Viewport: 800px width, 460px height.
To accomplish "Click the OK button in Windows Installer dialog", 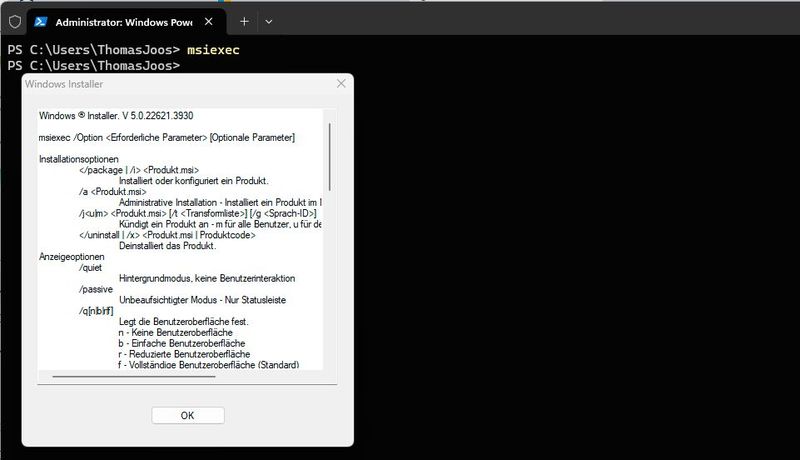I will coord(188,415).
